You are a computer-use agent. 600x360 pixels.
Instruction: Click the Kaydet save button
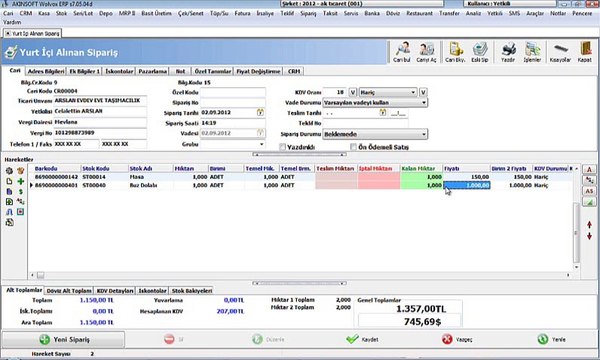(x=362, y=339)
